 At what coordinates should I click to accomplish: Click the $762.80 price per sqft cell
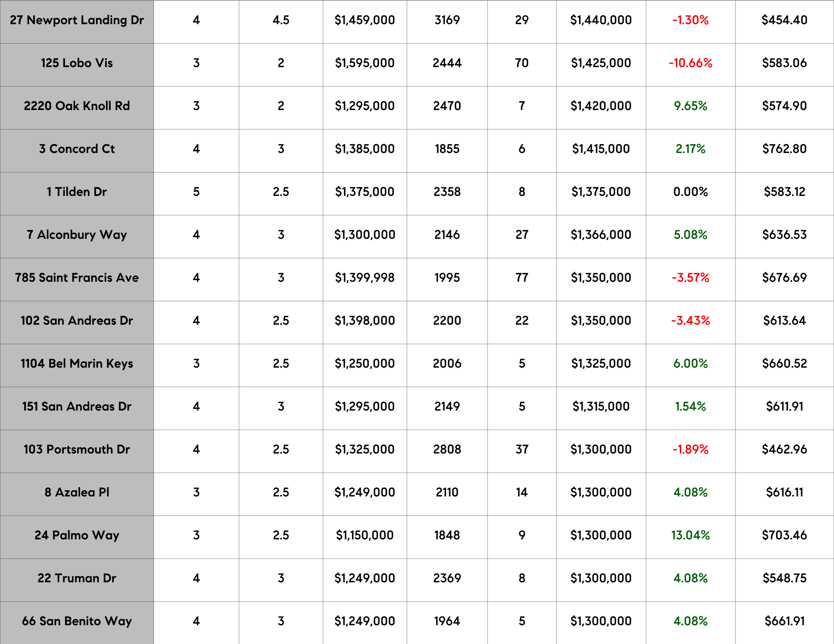coord(784,149)
